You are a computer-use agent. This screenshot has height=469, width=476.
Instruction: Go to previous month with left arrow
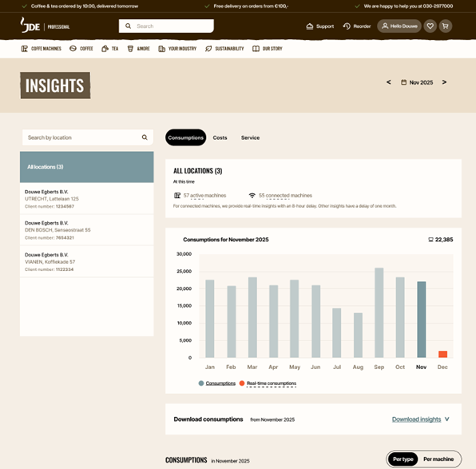(389, 82)
